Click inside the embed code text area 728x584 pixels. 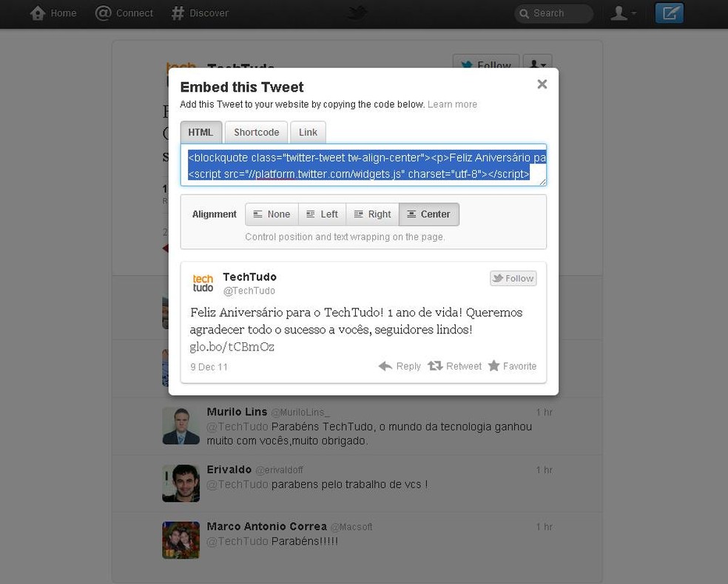[x=363, y=165]
